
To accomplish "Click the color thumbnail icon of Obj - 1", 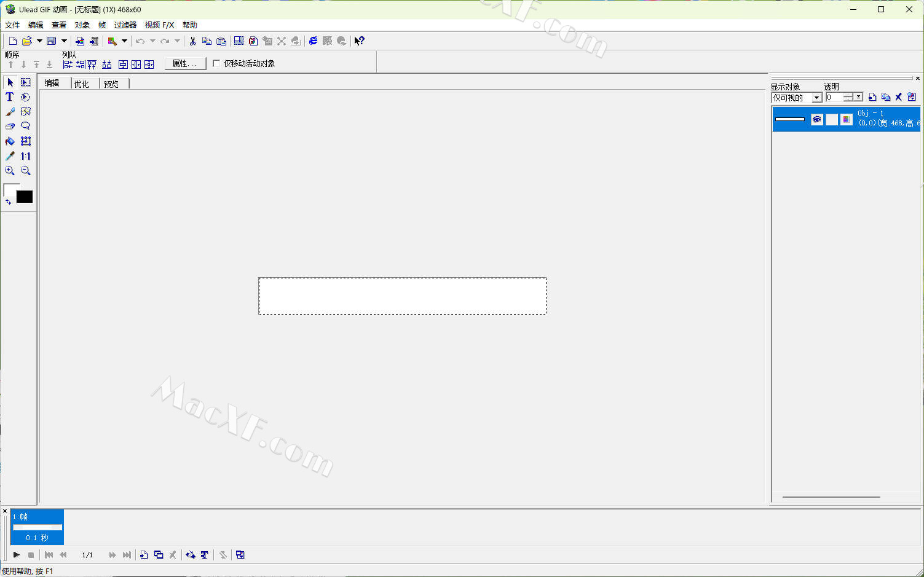I will [x=847, y=119].
